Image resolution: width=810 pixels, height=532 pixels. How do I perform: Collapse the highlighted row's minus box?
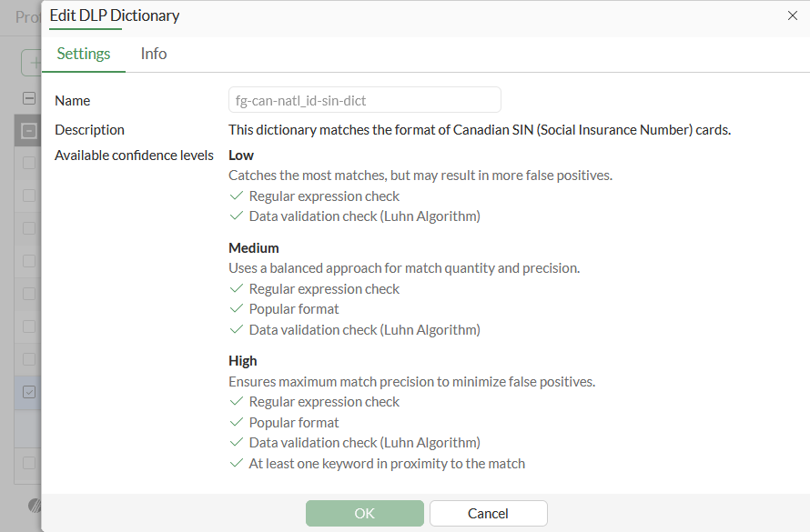[x=28, y=130]
